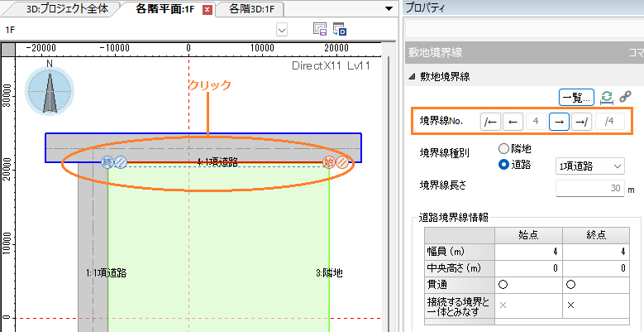Screen dimensions: 644x332
Task: Click the chain link icon in properties
Action: coord(625,97)
